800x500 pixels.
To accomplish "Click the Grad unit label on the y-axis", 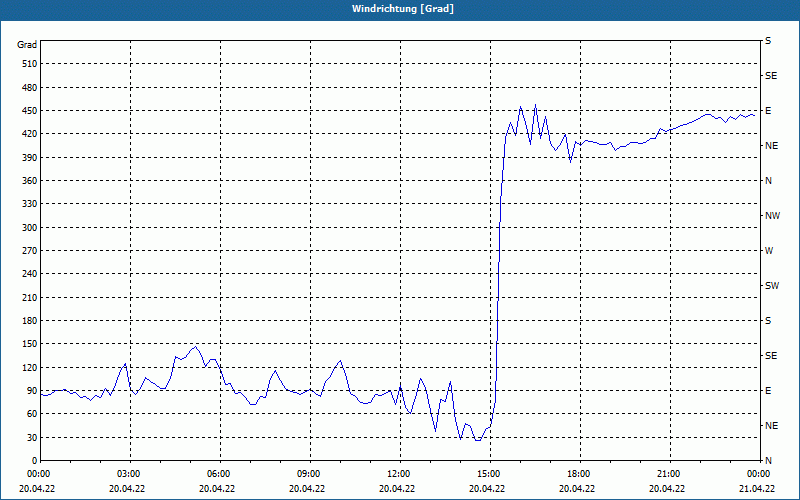I will point(27,45).
